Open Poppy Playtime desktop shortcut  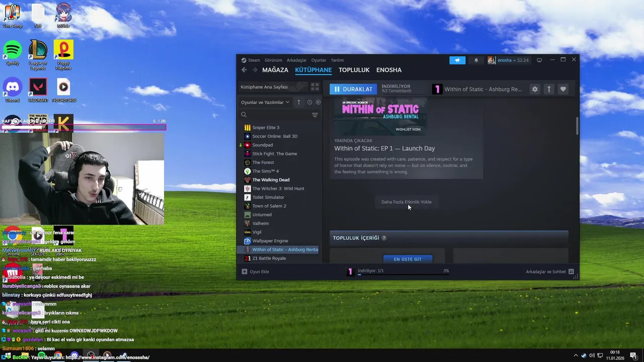tap(63, 55)
